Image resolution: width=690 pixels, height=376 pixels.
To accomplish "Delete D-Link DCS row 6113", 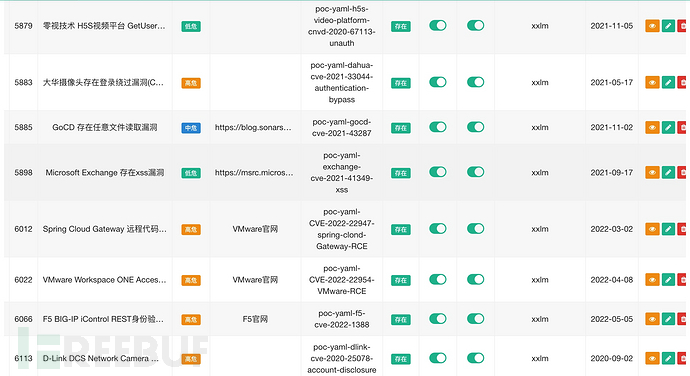I will pyautogui.click(x=682, y=358).
